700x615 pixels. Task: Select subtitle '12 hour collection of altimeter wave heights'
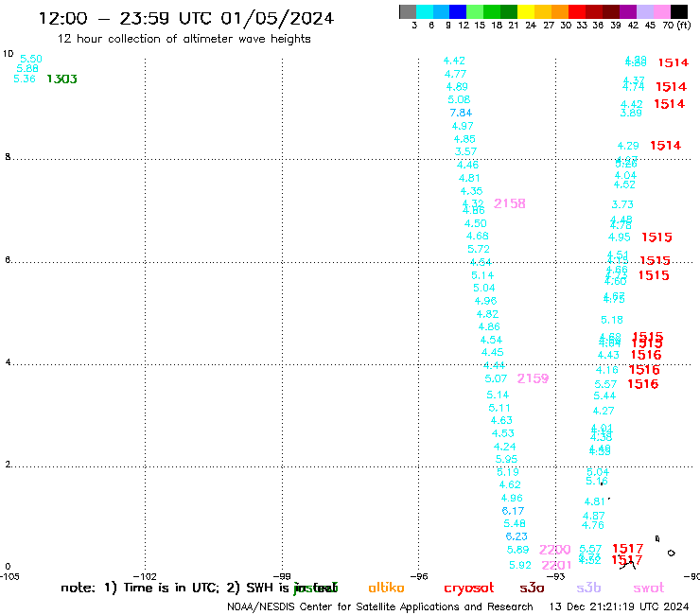[184, 39]
